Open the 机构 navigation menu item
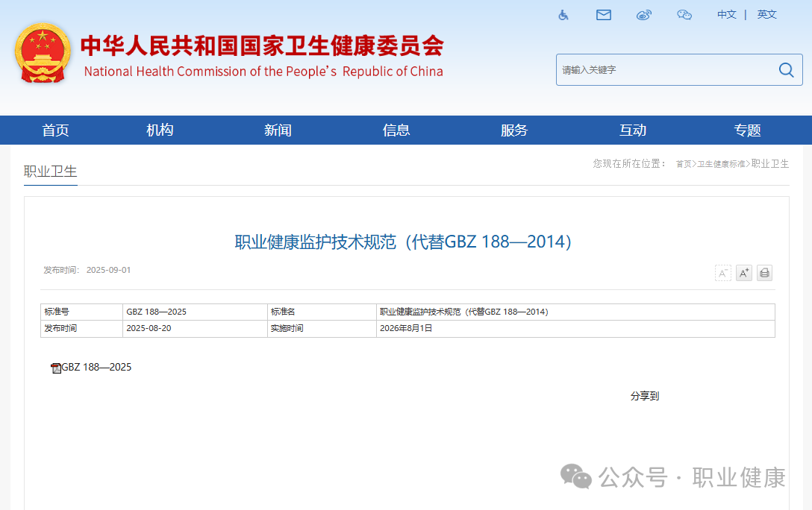 pyautogui.click(x=160, y=130)
